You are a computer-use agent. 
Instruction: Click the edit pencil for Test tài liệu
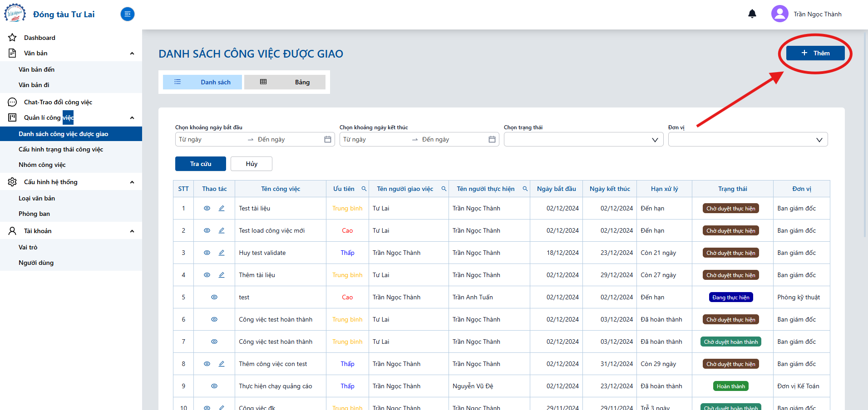pyautogui.click(x=222, y=208)
